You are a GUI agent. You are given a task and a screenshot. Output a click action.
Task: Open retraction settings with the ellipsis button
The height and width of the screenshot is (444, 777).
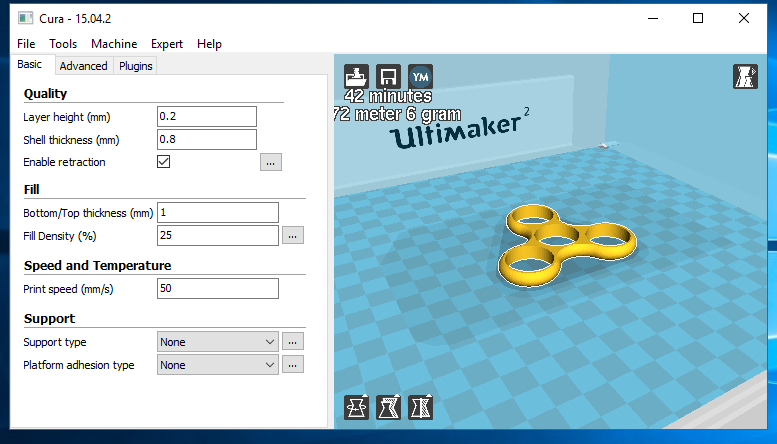(x=271, y=162)
